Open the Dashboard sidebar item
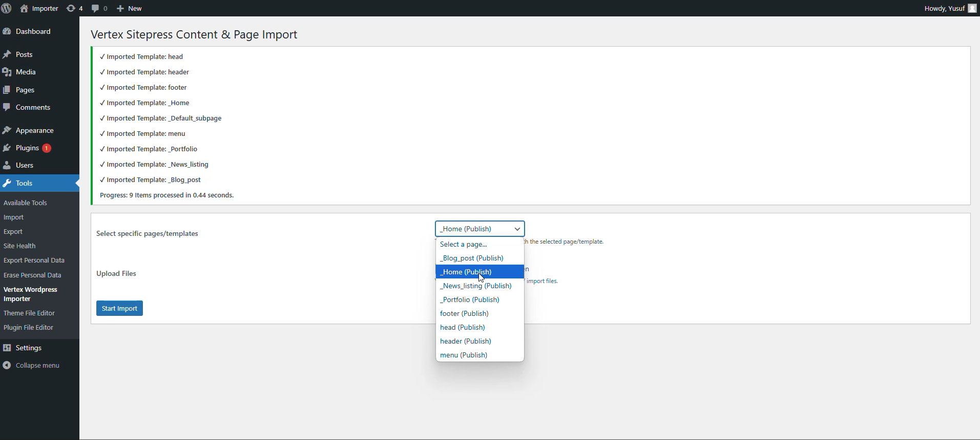Viewport: 980px width, 440px height. pyautogui.click(x=39, y=31)
